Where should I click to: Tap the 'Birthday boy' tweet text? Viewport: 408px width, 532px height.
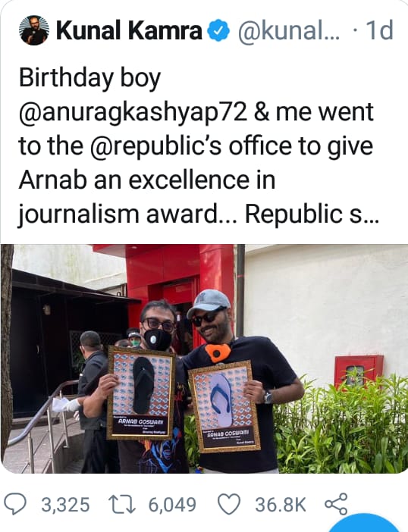[x=89, y=78]
